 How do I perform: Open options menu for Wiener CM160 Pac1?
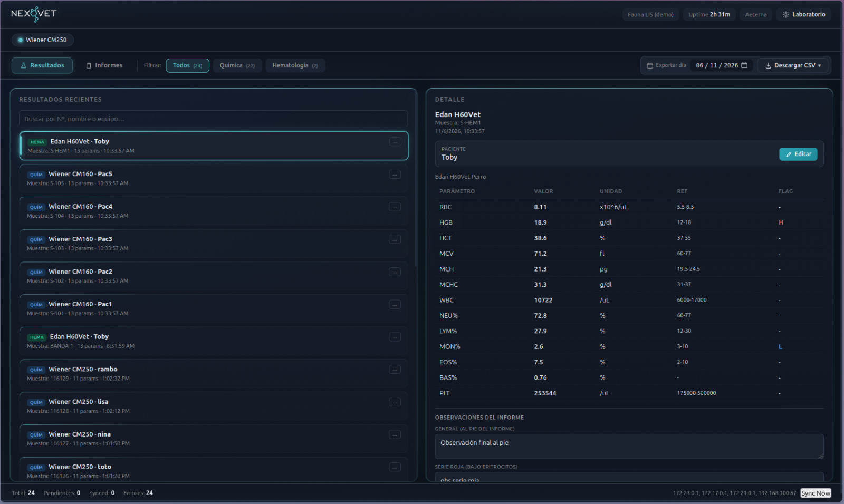pos(395,305)
